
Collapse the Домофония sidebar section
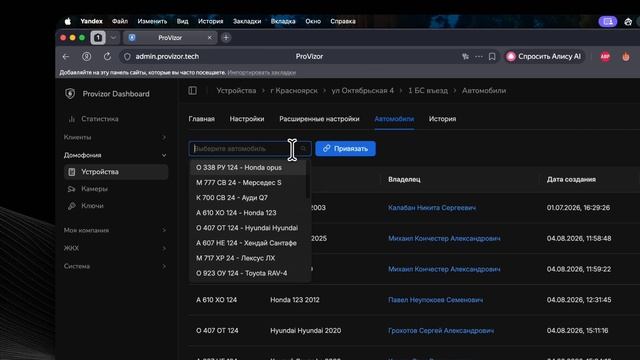tap(116, 155)
